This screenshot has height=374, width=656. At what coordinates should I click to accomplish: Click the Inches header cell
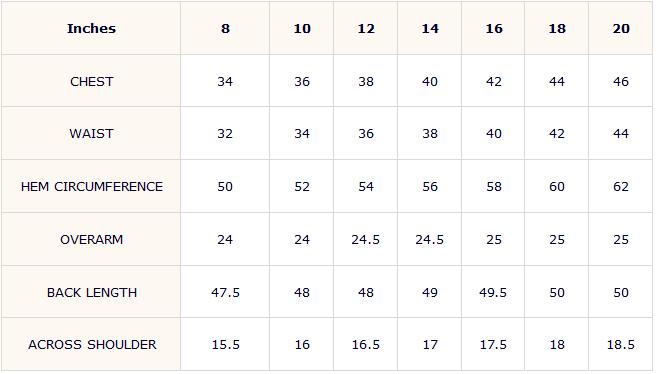[91, 28]
